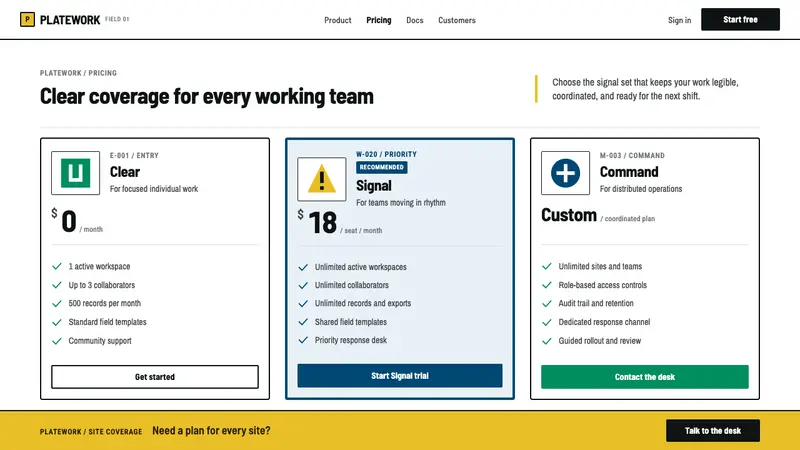This screenshot has width=800, height=450.
Task: Click the 'FIELD 01' header tag
Action: (117, 19)
